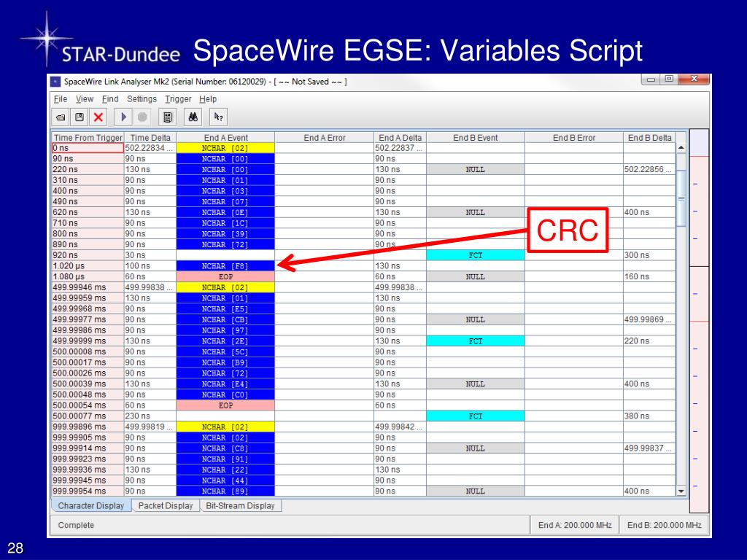This screenshot has width=747, height=560.
Task: Click the scrollbar down arrow
Action: coord(681,491)
